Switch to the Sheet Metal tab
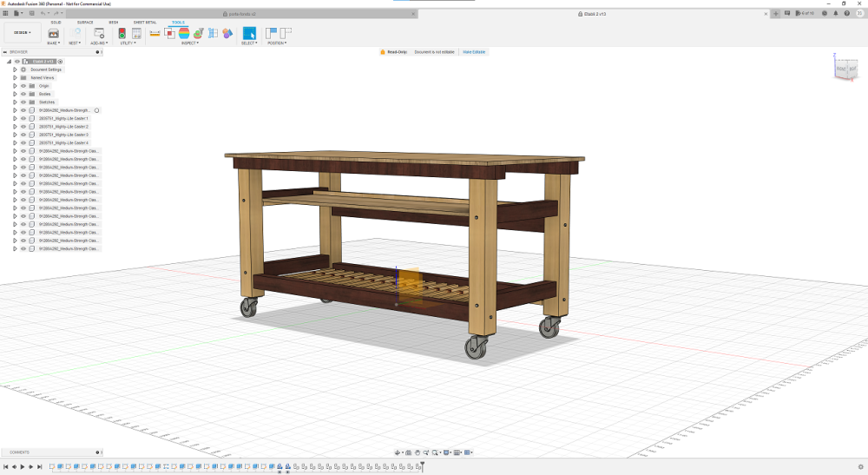The width and height of the screenshot is (868, 475). coord(145,22)
